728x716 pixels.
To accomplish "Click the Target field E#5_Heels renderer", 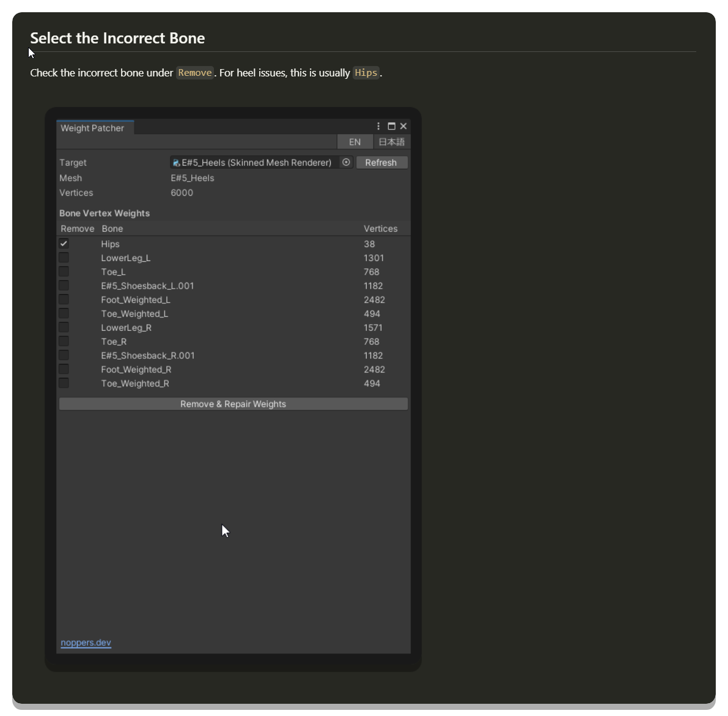I will 262,163.
